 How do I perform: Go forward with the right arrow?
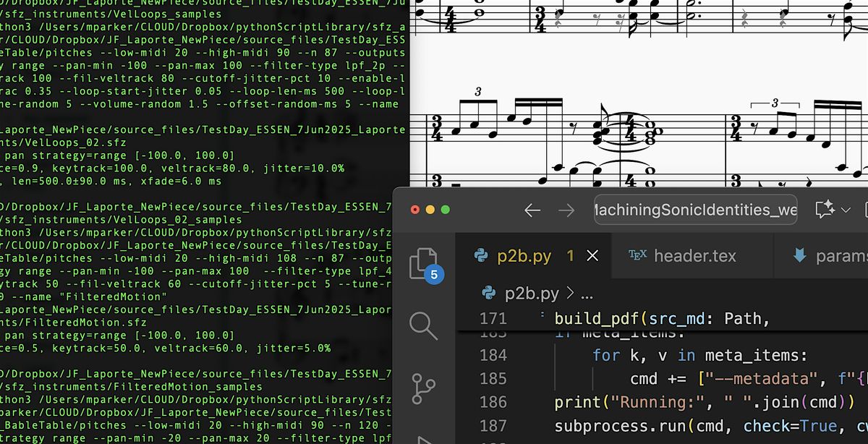pos(566,210)
